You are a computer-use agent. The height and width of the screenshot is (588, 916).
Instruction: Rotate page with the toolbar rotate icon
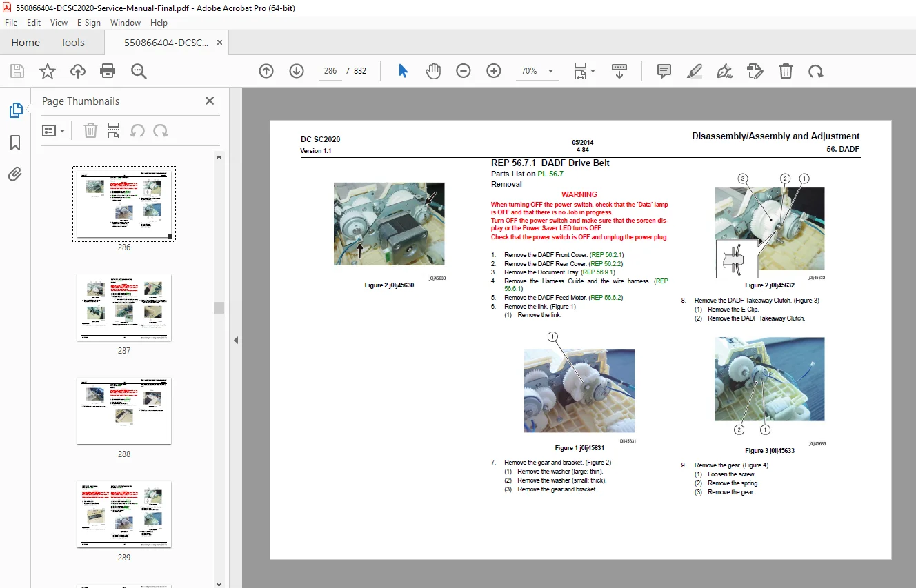(816, 71)
